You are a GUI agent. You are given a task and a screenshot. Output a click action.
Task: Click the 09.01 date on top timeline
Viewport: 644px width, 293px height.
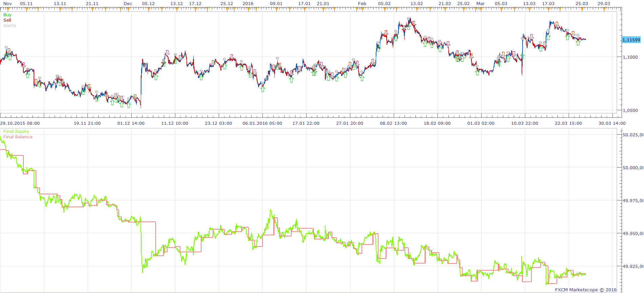[276, 4]
